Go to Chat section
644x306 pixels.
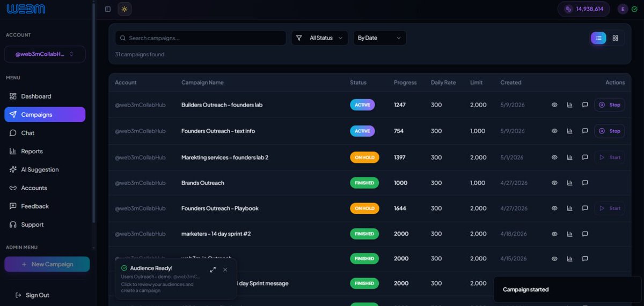[45, 133]
